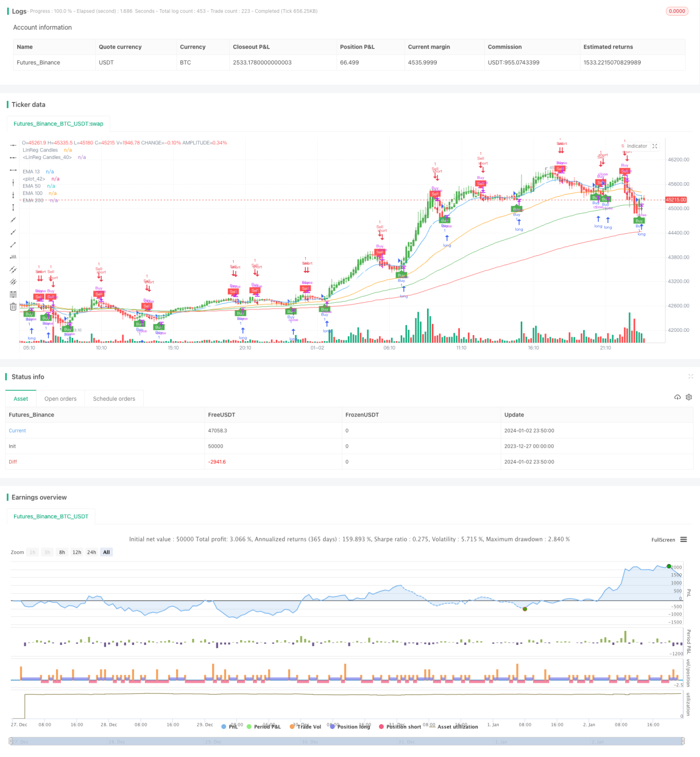Switch to the Open orders tab

(60, 399)
